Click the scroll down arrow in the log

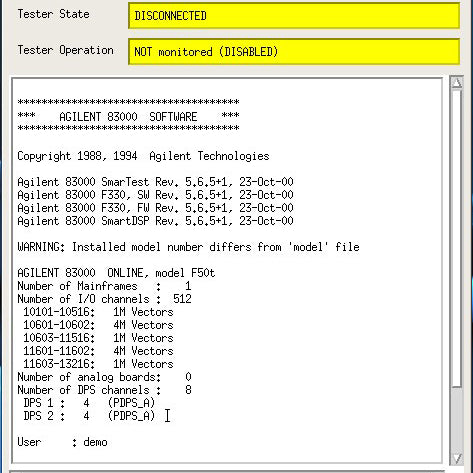(x=457, y=459)
